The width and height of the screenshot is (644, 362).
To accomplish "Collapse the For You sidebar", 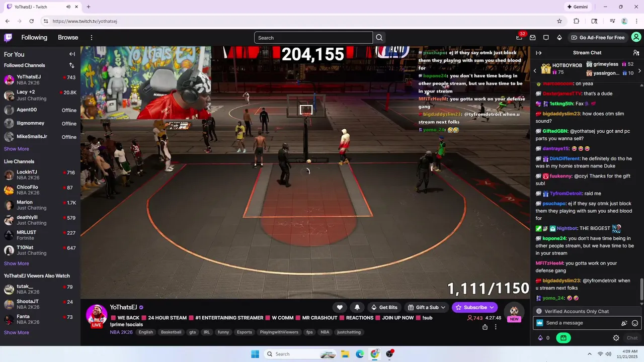I will click(72, 54).
